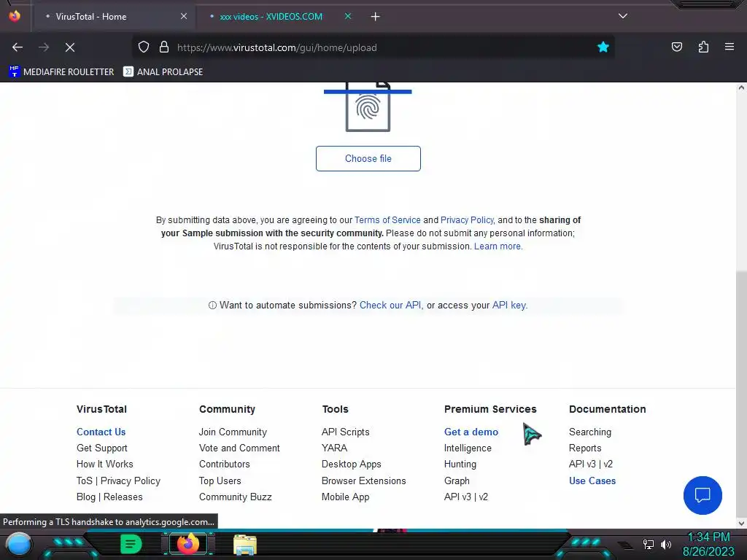Open the API key link
This screenshot has width=747, height=560.
point(508,306)
